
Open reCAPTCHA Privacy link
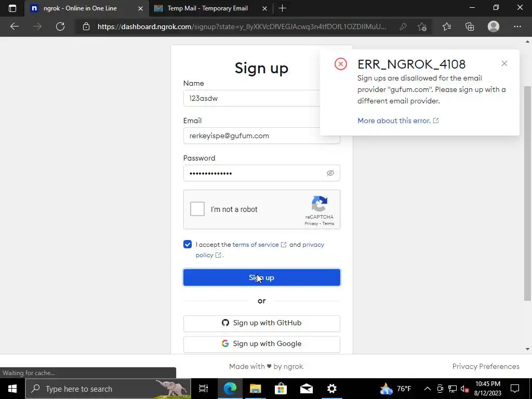pos(311,223)
